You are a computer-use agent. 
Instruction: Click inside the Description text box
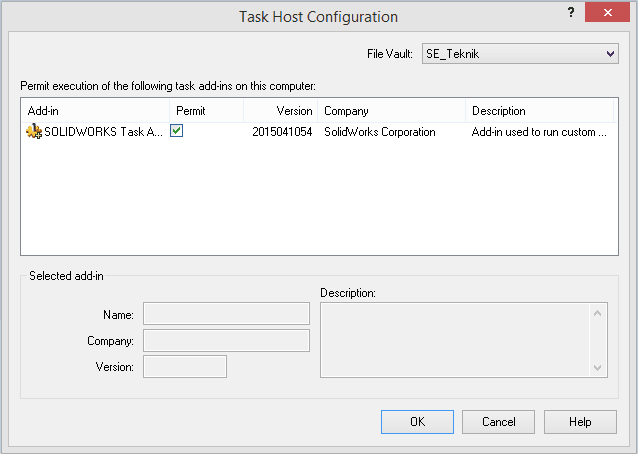(455, 340)
